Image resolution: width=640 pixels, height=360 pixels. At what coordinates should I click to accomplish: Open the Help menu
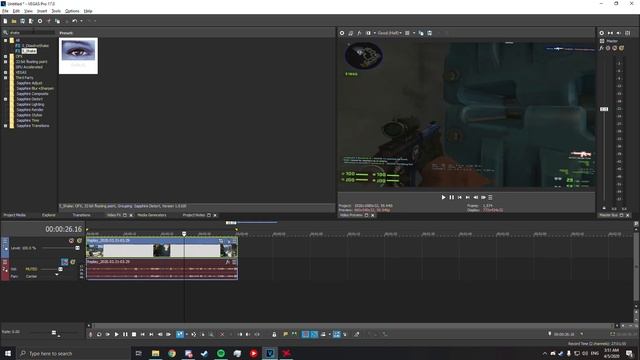pos(88,11)
